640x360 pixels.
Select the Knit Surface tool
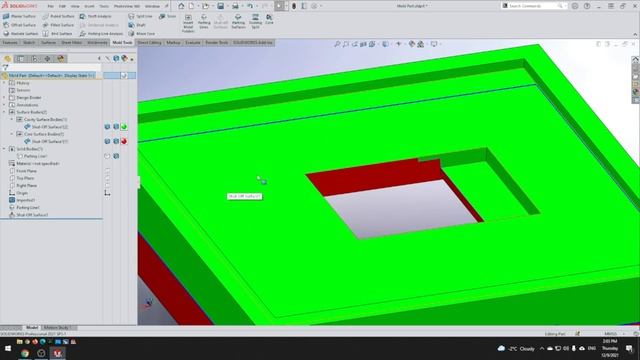coord(57,33)
